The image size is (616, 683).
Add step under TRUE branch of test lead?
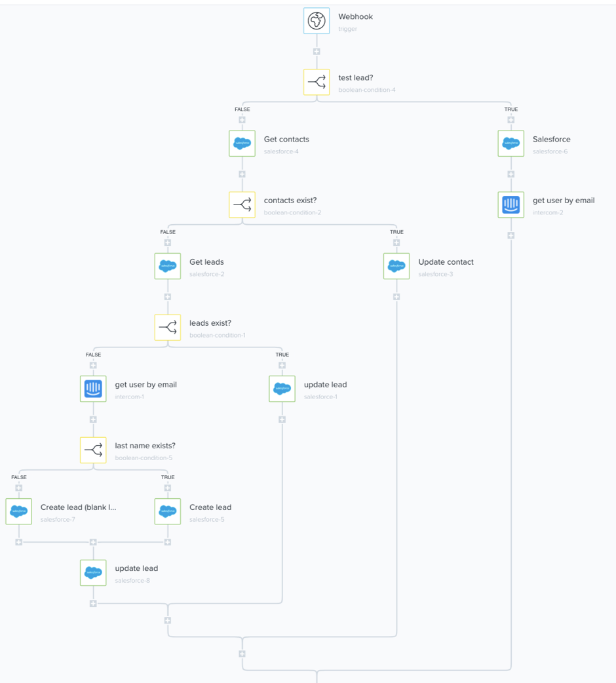coord(511,120)
